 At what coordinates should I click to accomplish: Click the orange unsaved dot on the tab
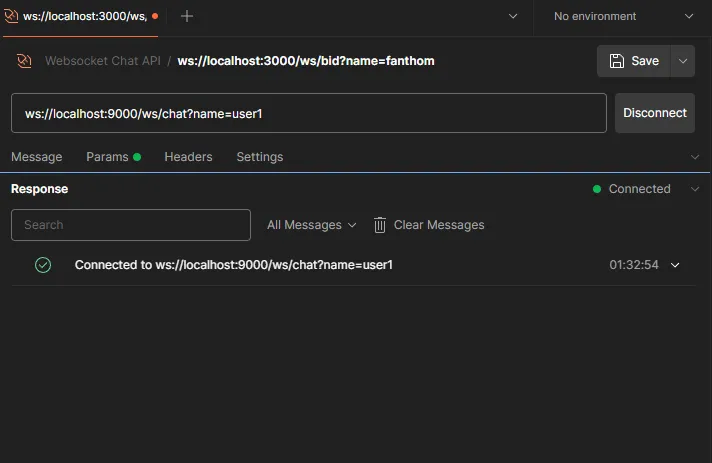155,16
